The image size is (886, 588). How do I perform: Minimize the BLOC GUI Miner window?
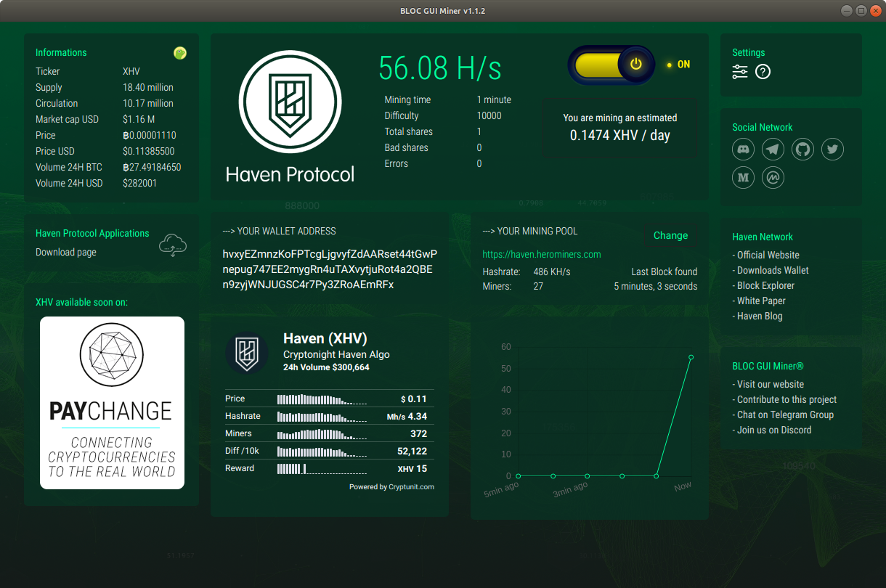tap(847, 10)
